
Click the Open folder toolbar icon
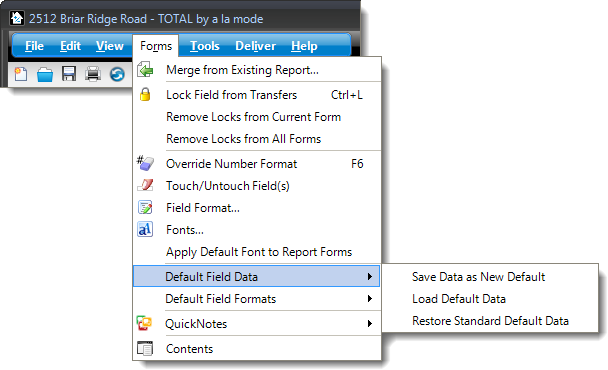coord(45,74)
